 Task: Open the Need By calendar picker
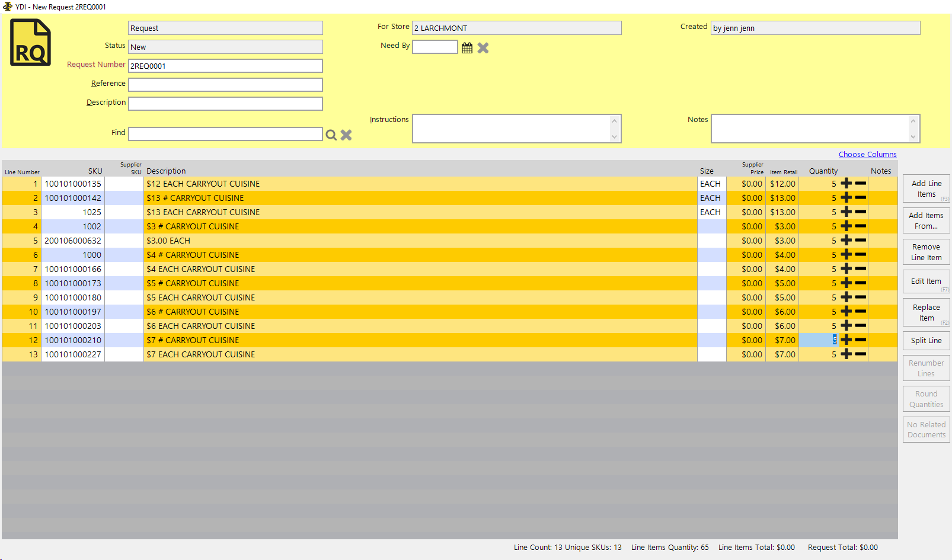467,48
